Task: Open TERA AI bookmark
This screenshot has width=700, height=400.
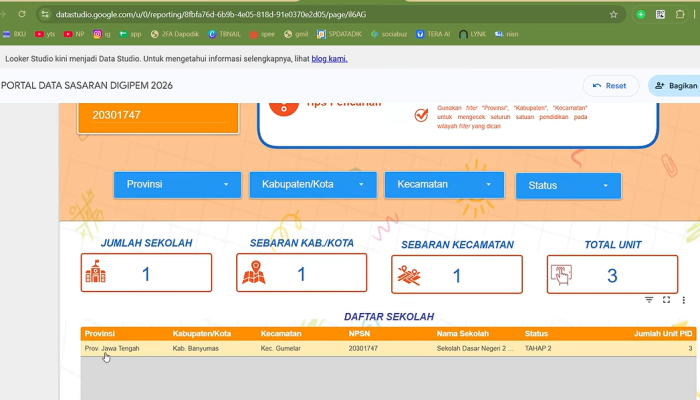Action: coord(433,34)
